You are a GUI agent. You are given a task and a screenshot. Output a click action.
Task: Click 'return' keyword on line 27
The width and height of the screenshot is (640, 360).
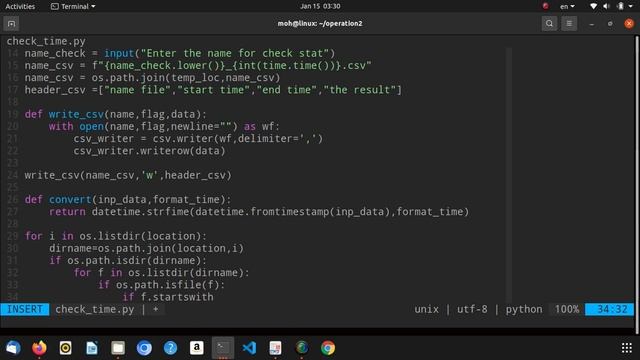click(x=67, y=212)
